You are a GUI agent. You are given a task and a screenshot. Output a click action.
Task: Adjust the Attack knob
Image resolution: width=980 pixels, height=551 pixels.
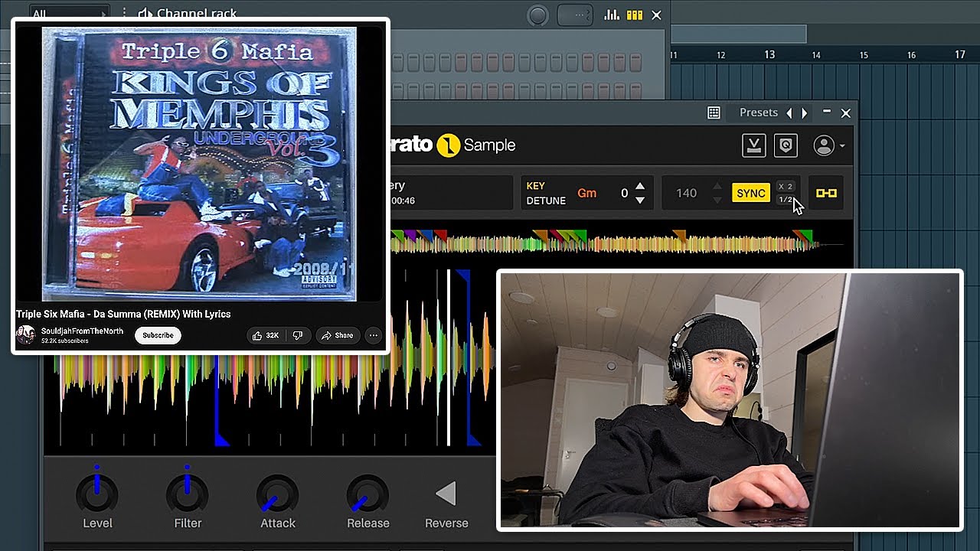pyautogui.click(x=277, y=494)
